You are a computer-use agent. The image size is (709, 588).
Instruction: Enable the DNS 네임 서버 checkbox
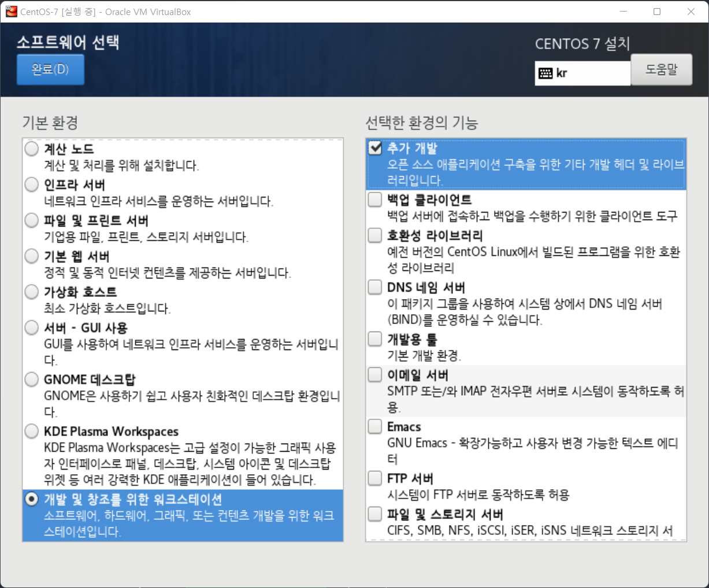[375, 287]
